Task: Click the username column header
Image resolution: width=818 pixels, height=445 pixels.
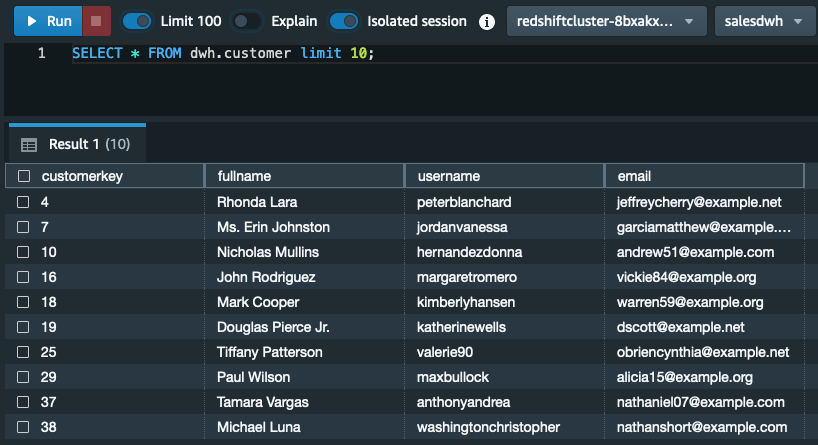Action: 504,176
